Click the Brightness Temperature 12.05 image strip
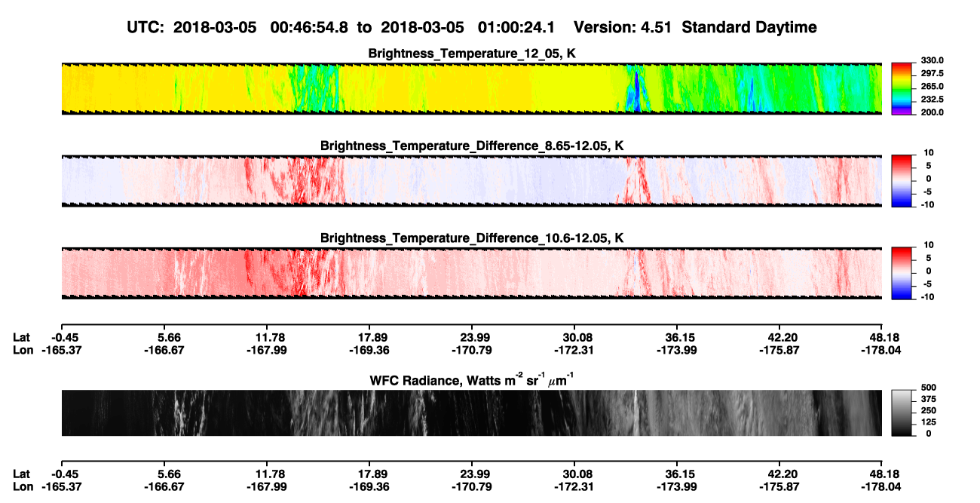Image resolution: width=980 pixels, height=503 pixels. (471, 88)
